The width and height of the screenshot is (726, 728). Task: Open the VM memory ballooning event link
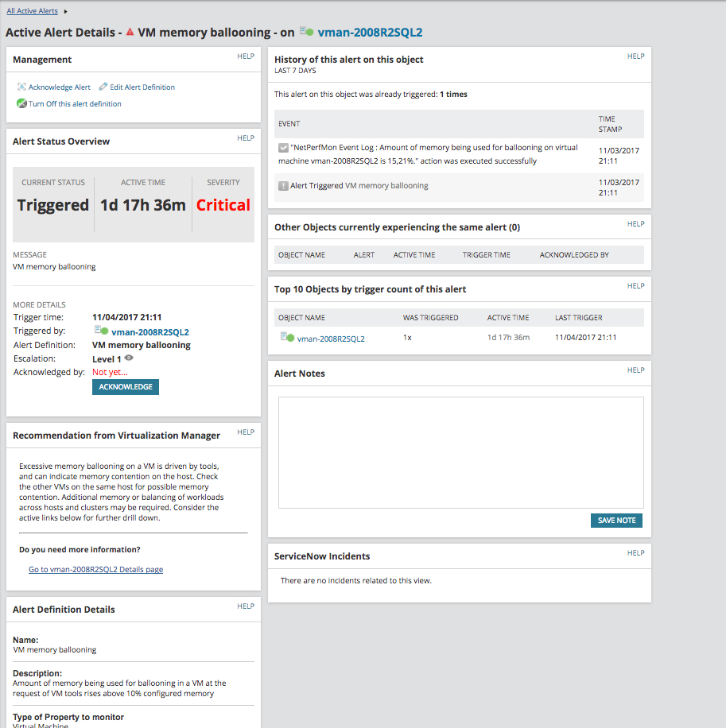[x=386, y=185]
